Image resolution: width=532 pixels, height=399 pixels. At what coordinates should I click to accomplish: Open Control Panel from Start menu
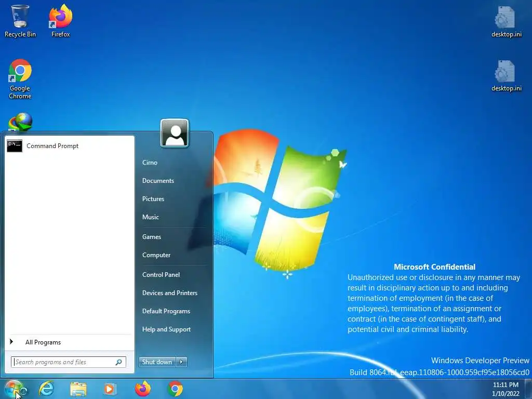(x=161, y=275)
